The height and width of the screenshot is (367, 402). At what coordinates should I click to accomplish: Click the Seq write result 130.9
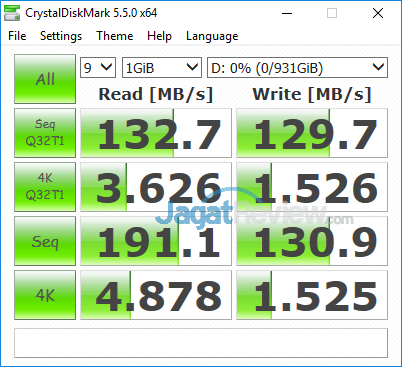click(x=312, y=241)
